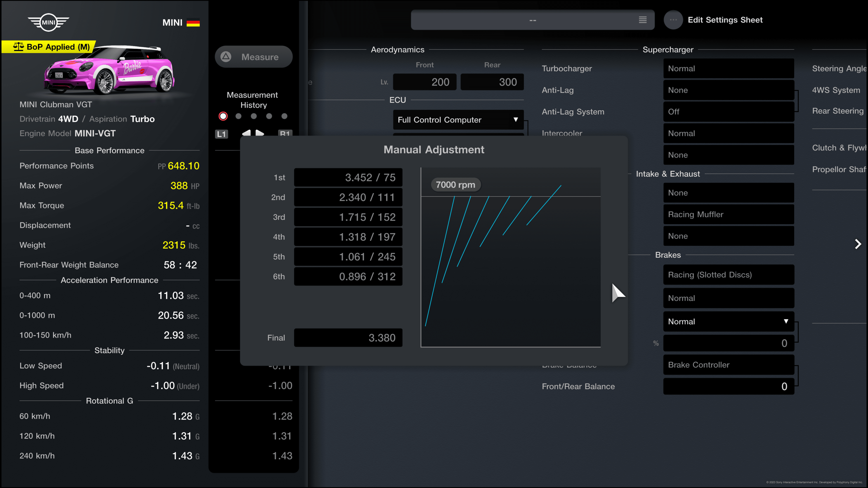Image resolution: width=868 pixels, height=488 pixels.
Task: Open the empty settings sheet selector
Action: point(532,20)
